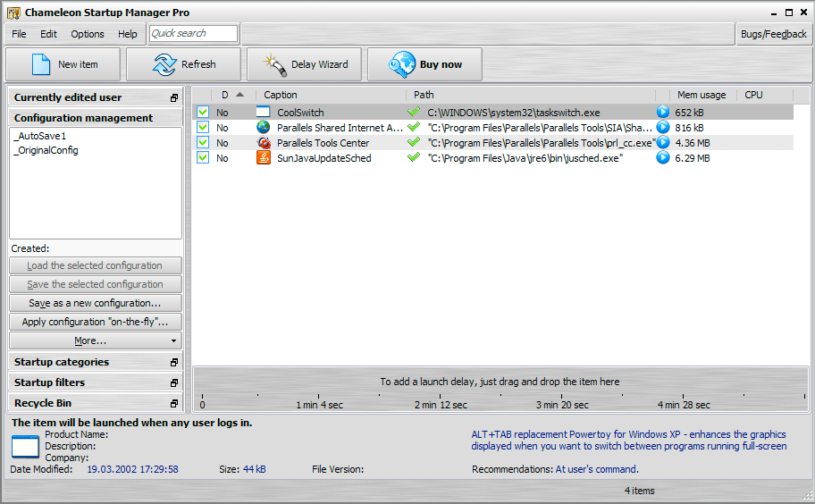Uncheck the CoolSwitch startup checkbox

[x=203, y=113]
